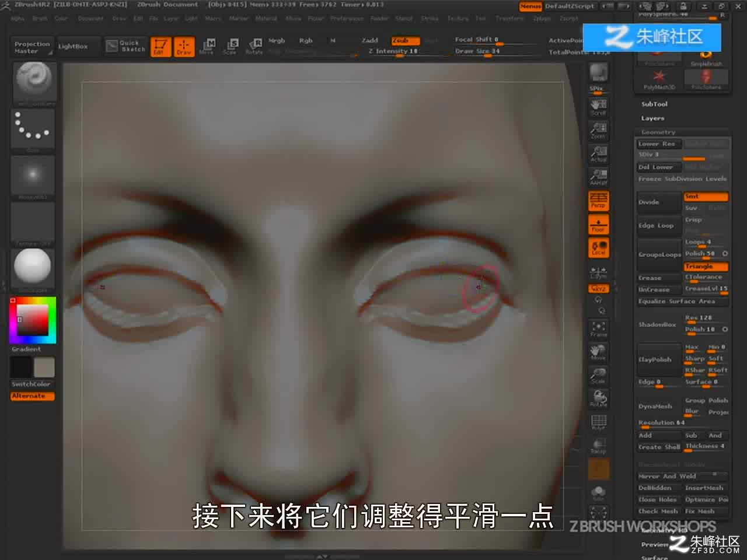Toggle Persp perspective mode
This screenshot has width=747, height=560.
(x=599, y=201)
